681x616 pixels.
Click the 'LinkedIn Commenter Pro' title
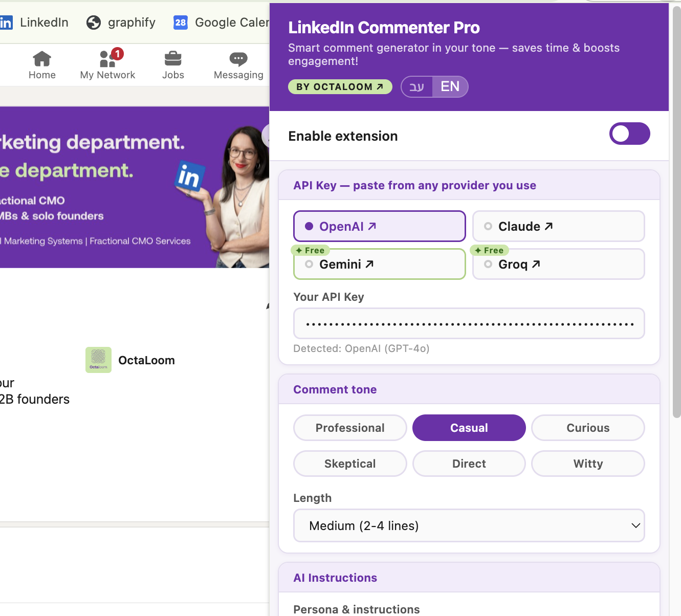point(384,28)
